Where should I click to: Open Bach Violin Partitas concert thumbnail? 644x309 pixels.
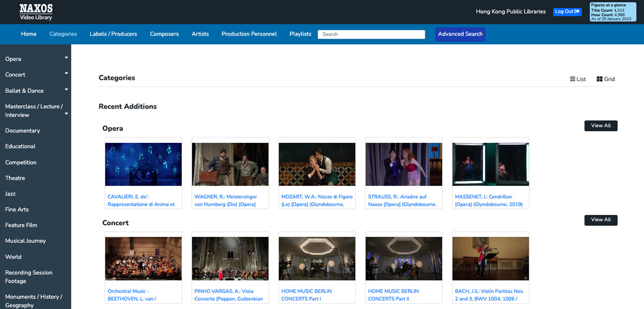pyautogui.click(x=491, y=258)
